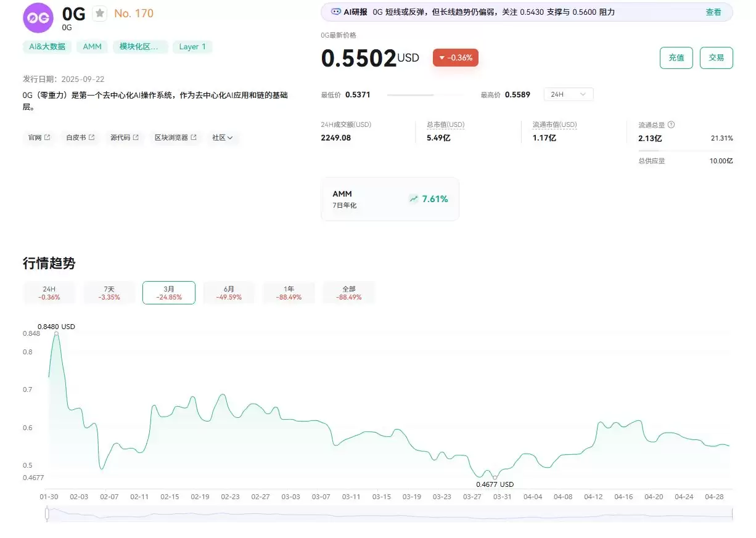Select the 3月 chart period tab
This screenshot has width=756, height=538.
169,293
